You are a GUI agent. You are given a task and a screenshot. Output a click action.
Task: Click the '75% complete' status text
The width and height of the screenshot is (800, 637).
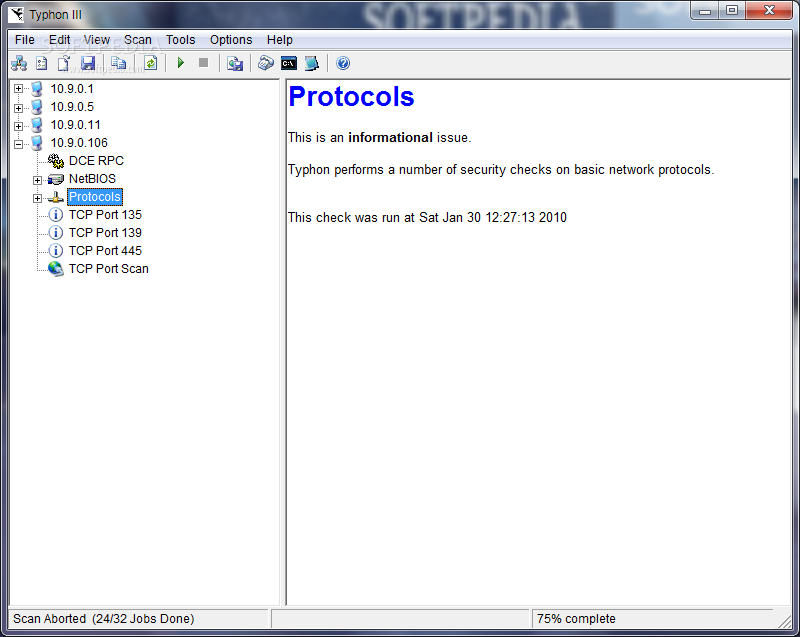[576, 619]
